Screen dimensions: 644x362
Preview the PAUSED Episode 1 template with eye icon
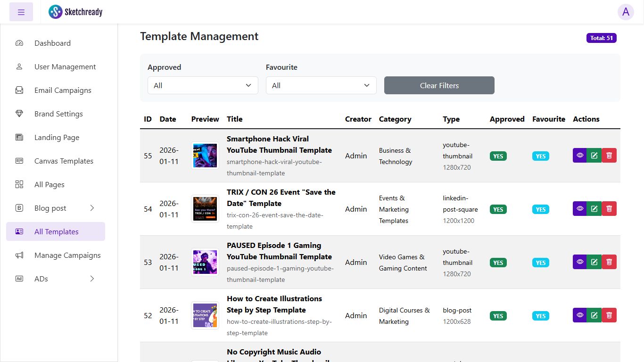(x=580, y=262)
